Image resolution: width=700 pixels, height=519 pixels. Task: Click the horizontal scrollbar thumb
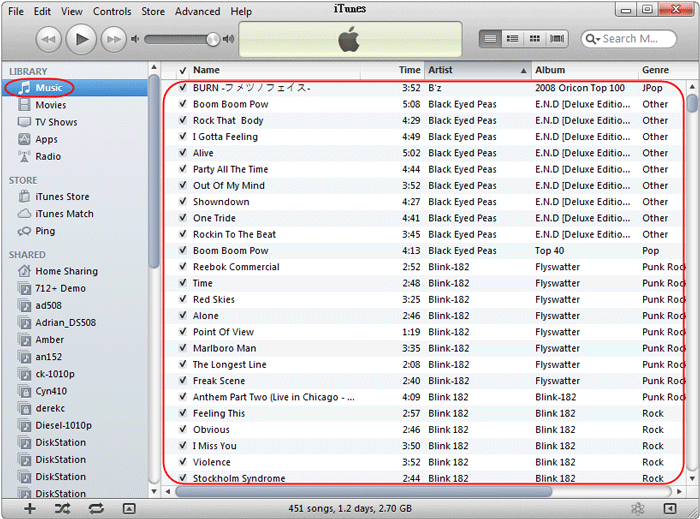coord(364,492)
